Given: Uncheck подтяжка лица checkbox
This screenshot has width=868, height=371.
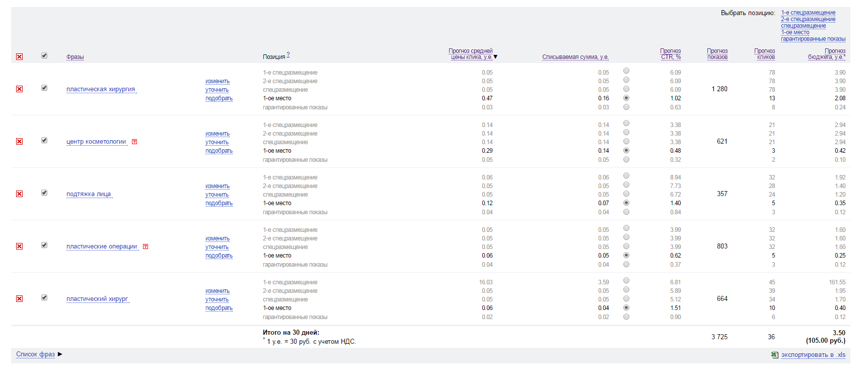Looking at the screenshot, I should pyautogui.click(x=44, y=193).
